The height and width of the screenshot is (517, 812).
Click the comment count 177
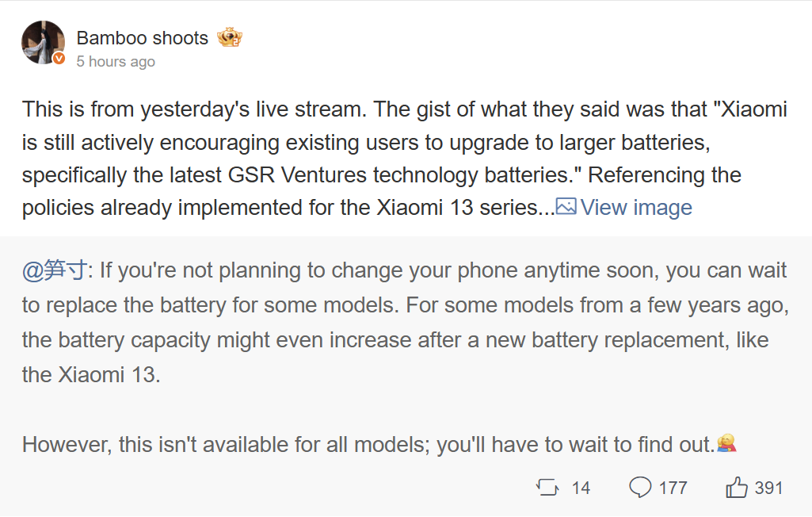click(673, 488)
